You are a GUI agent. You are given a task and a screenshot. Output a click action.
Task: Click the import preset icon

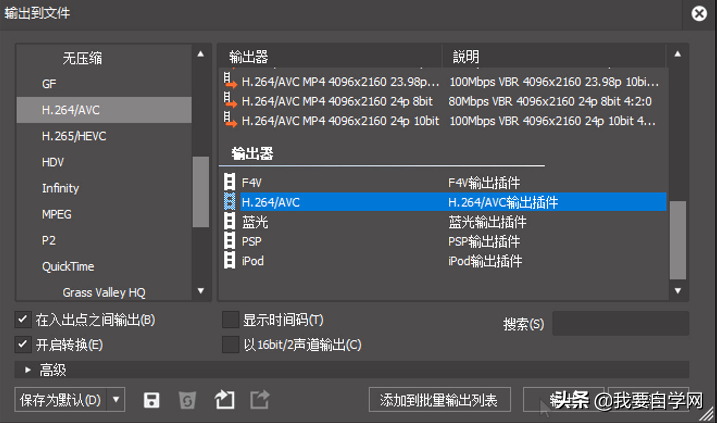coord(224,400)
